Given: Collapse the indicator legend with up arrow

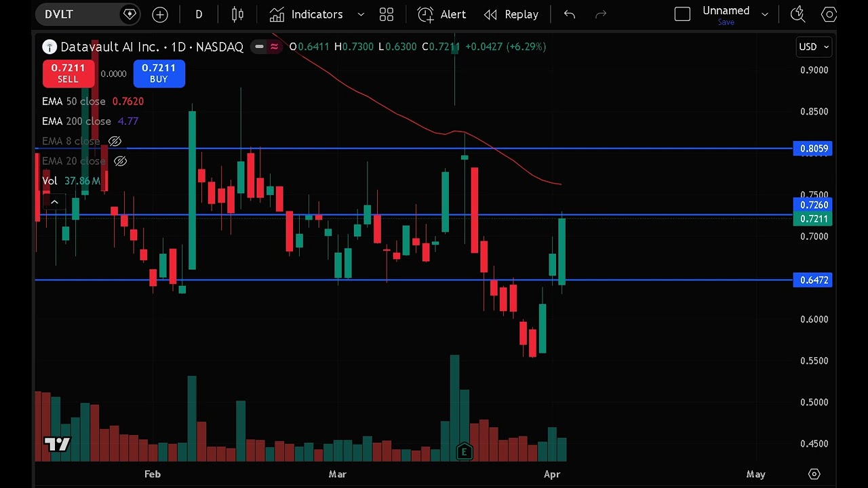Looking at the screenshot, I should tap(54, 201).
